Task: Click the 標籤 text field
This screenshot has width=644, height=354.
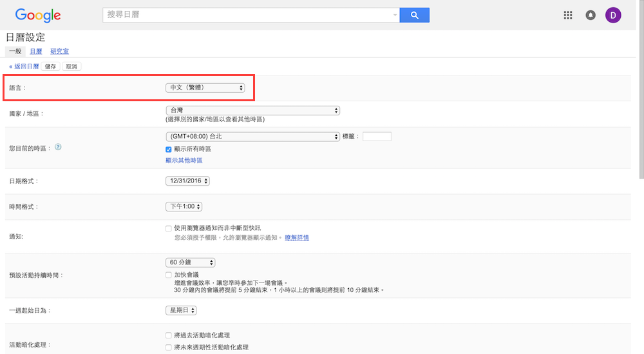Action: (x=377, y=137)
